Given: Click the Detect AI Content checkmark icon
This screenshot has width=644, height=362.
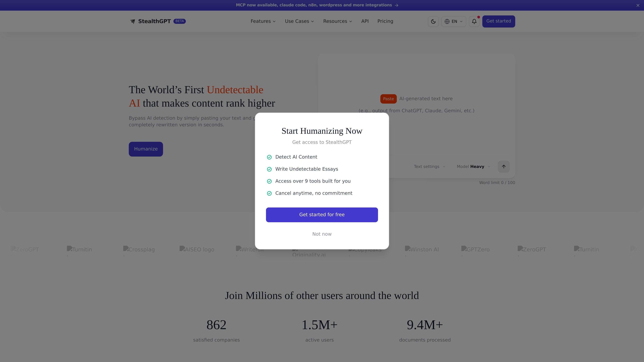Looking at the screenshot, I should [x=269, y=157].
